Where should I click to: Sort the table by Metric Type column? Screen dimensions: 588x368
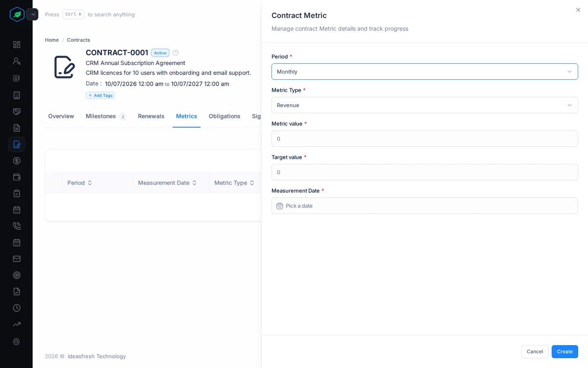234,183
